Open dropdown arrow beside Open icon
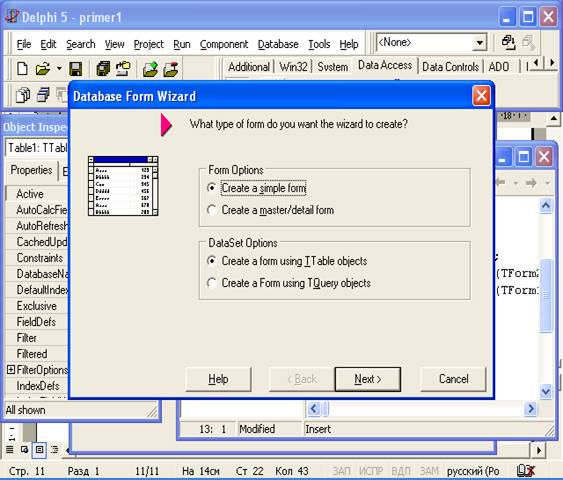The image size is (563, 480). [x=59, y=68]
